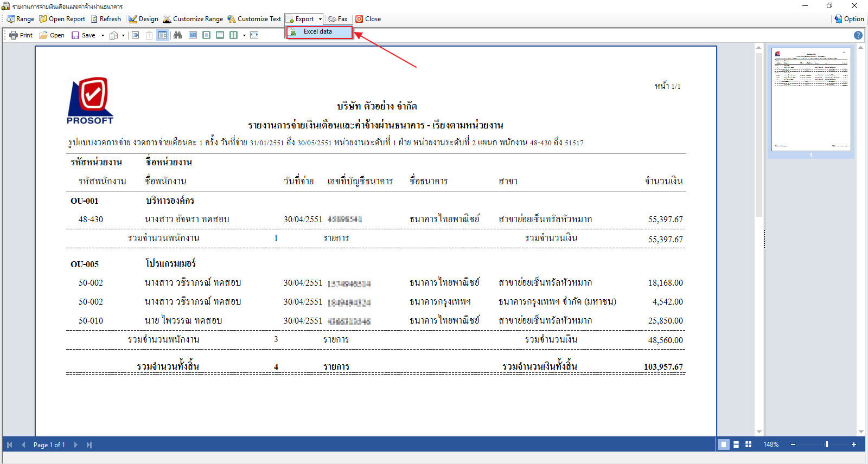Zoom in with the plus button

click(x=854, y=444)
